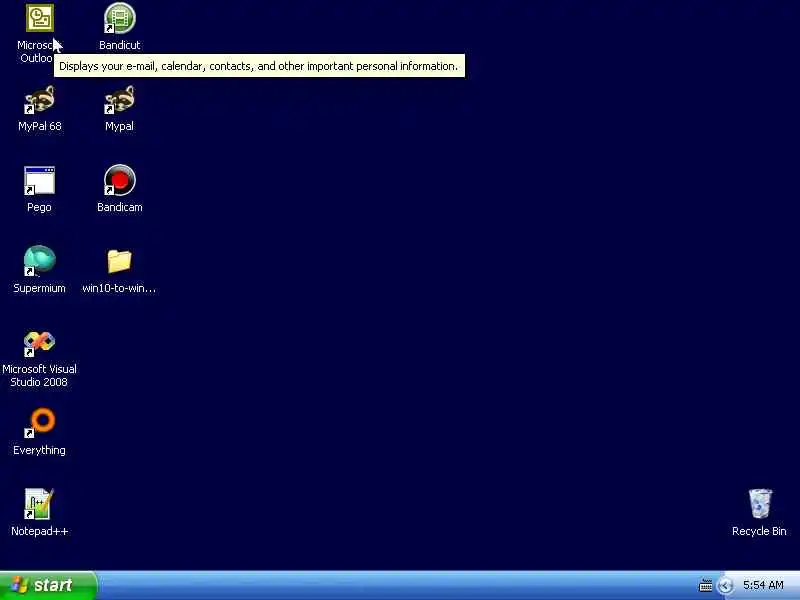Image resolution: width=800 pixels, height=600 pixels.
Task: Click the keyboard icon in system tray
Action: pos(706,585)
